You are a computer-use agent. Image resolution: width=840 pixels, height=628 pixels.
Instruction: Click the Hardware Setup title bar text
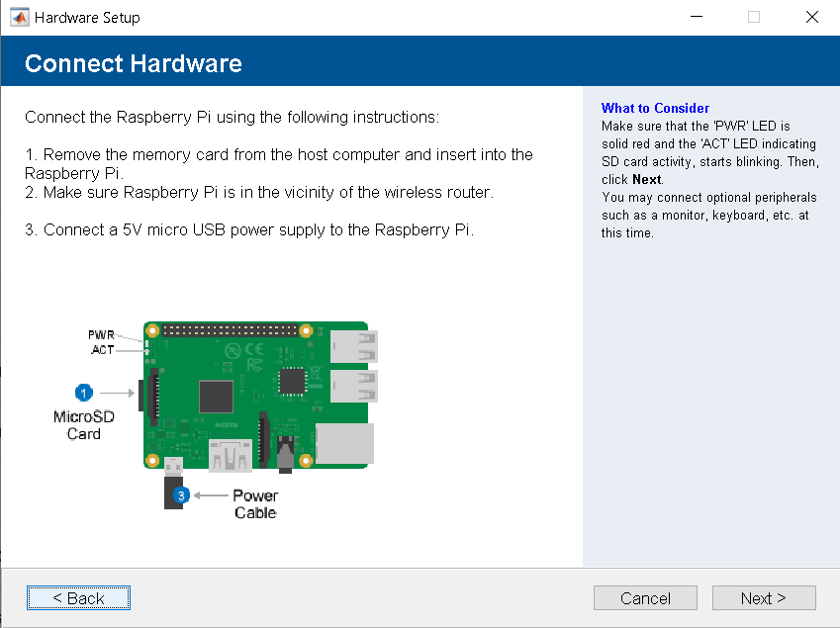click(89, 17)
